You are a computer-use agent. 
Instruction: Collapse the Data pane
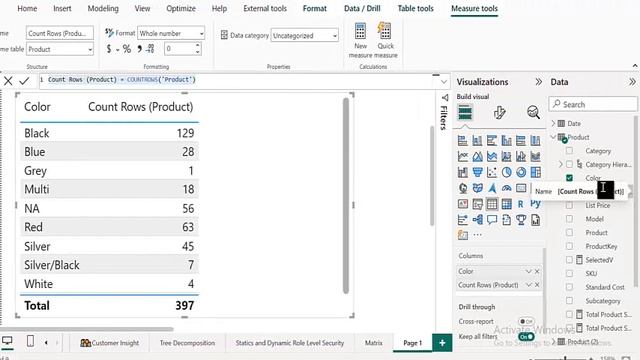(x=632, y=82)
